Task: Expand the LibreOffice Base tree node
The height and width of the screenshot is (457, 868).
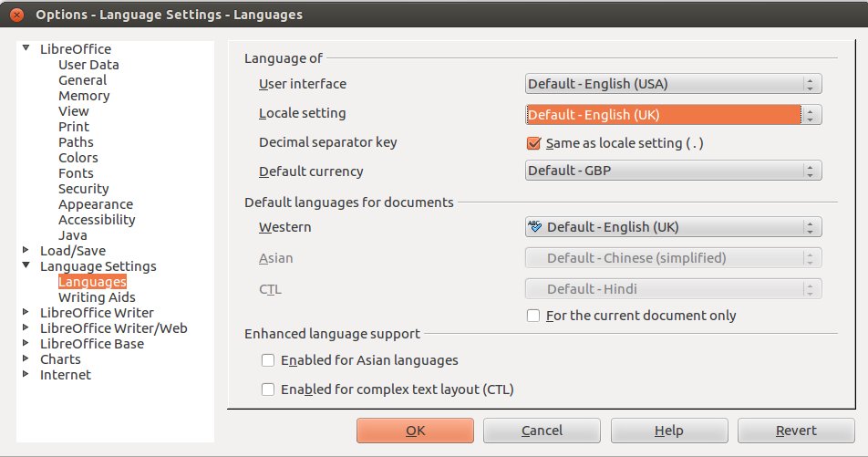Action: pyautogui.click(x=26, y=343)
